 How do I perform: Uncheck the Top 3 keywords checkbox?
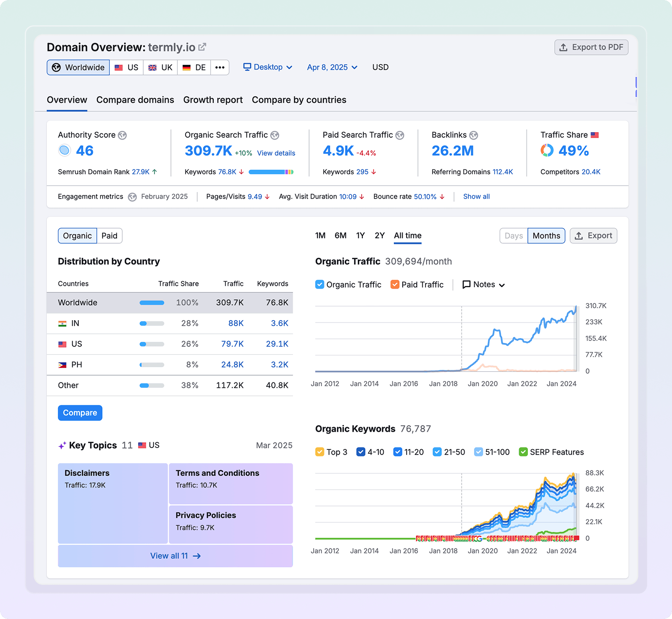tap(319, 452)
